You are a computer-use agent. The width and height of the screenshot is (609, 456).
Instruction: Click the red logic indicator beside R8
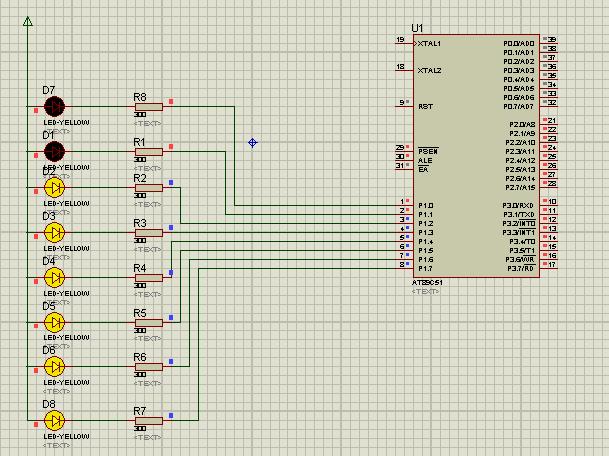(x=171, y=102)
